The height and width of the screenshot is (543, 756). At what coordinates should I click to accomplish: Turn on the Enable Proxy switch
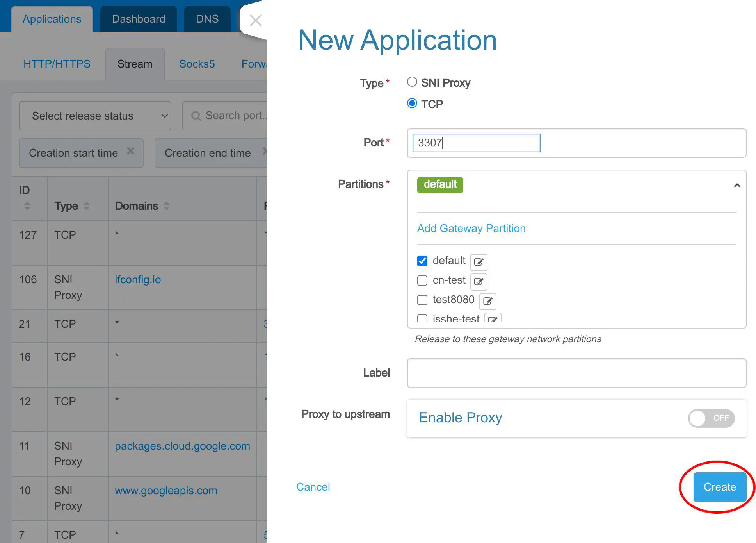[711, 418]
